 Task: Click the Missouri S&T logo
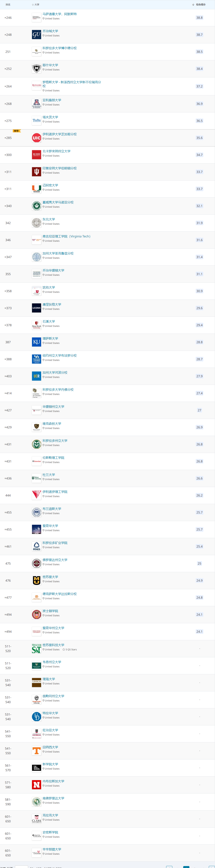click(36, 649)
